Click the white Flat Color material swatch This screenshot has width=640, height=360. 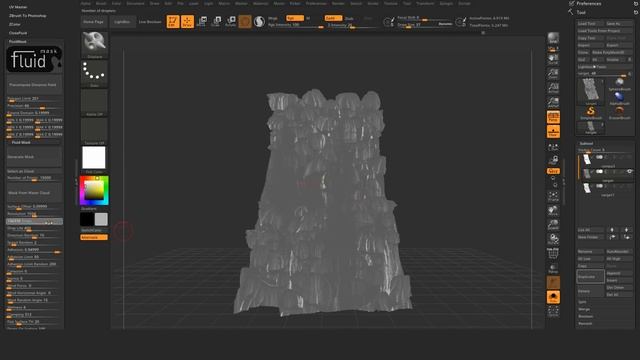(x=94, y=158)
